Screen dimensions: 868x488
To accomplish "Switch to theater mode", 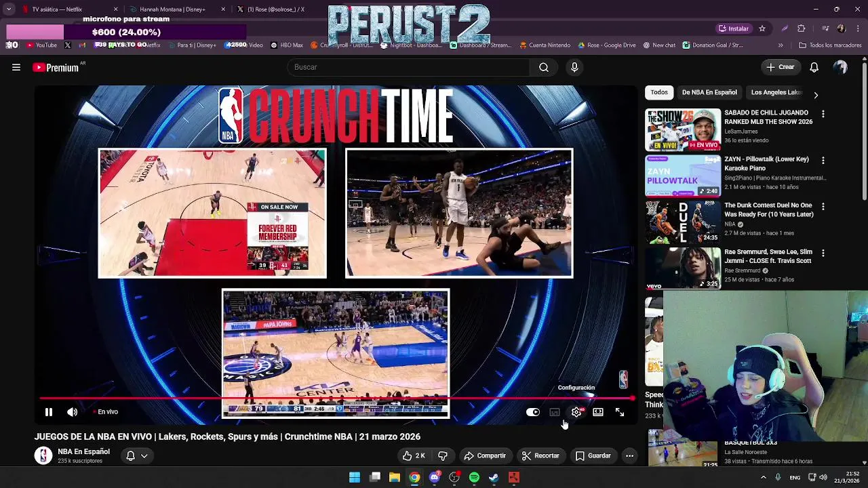I will [598, 412].
